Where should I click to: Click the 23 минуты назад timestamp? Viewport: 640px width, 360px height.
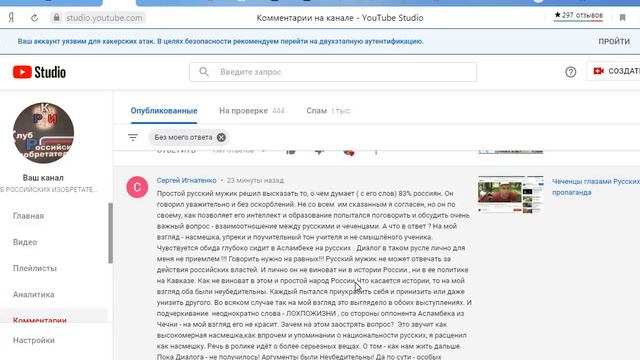[x=255, y=180]
